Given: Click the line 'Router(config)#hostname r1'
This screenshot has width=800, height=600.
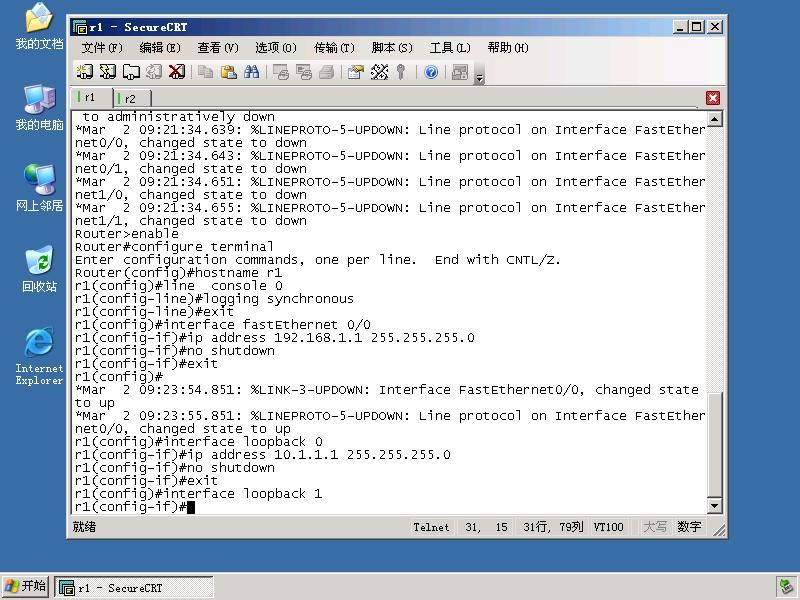Looking at the screenshot, I should click(x=178, y=273).
